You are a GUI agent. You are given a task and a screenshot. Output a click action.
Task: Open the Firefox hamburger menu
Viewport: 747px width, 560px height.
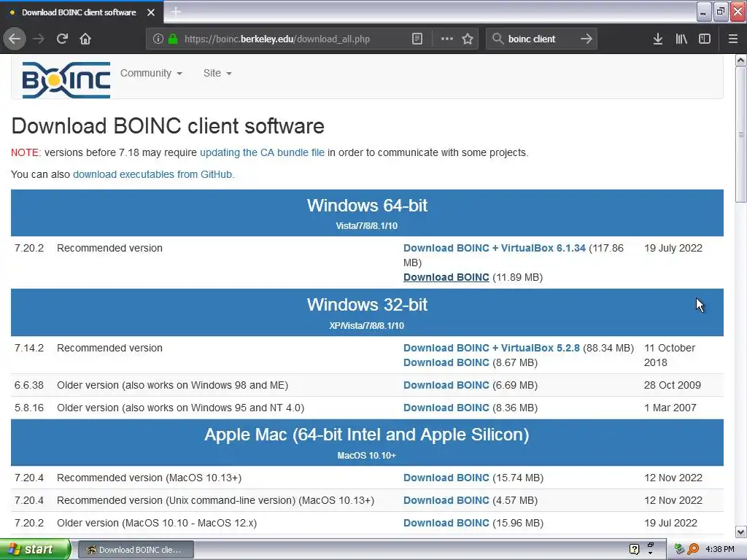pyautogui.click(x=733, y=39)
